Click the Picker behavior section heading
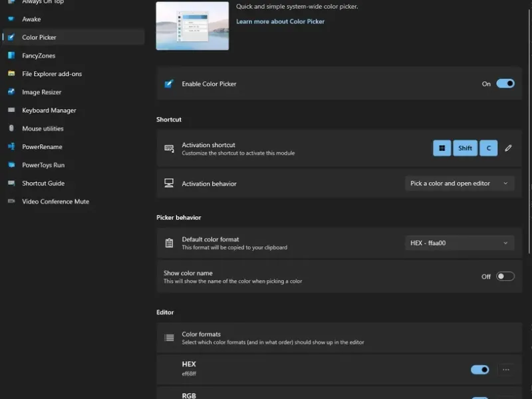 pos(178,217)
